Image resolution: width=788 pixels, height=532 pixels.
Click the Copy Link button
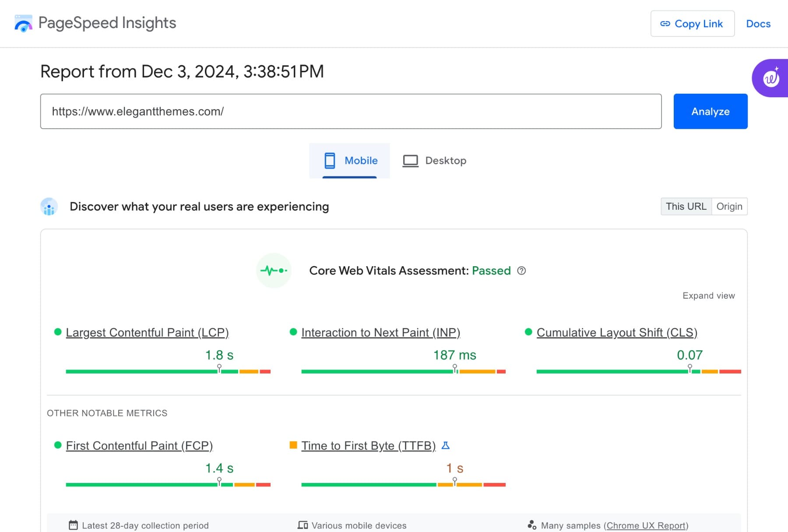692,24
